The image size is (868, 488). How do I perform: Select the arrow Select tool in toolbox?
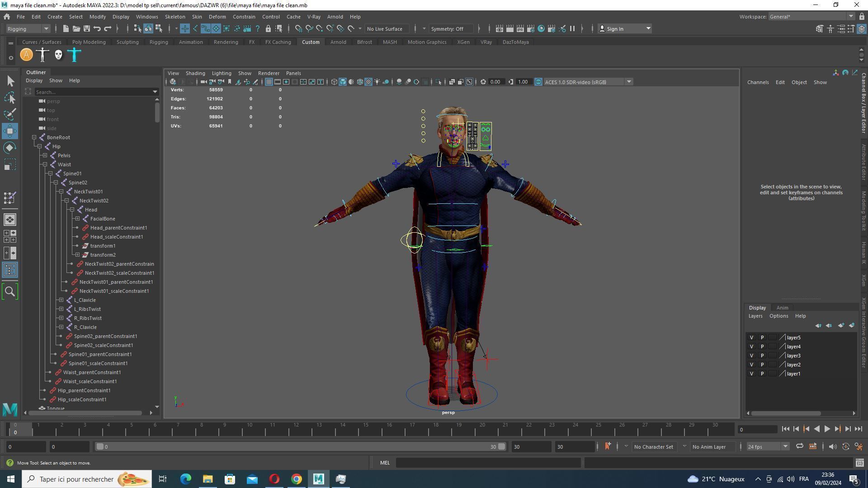tap(10, 81)
